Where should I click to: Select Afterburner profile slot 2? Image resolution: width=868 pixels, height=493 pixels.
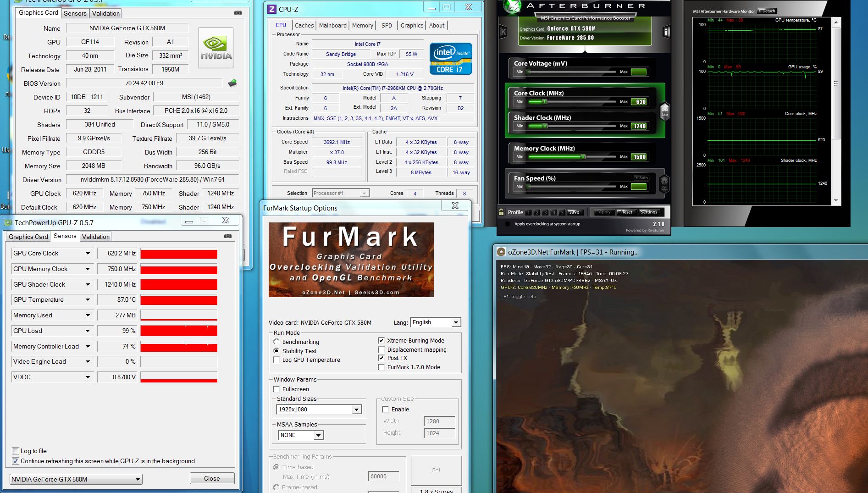pos(537,212)
